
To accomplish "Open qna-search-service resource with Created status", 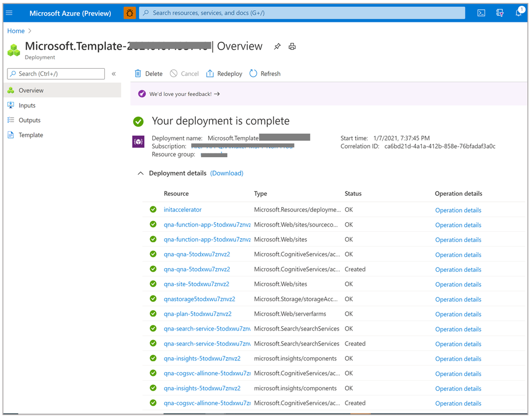I will (207, 344).
